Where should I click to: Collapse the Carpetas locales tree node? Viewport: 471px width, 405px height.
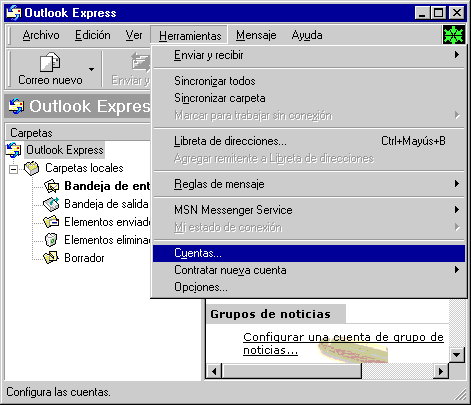tap(13, 169)
